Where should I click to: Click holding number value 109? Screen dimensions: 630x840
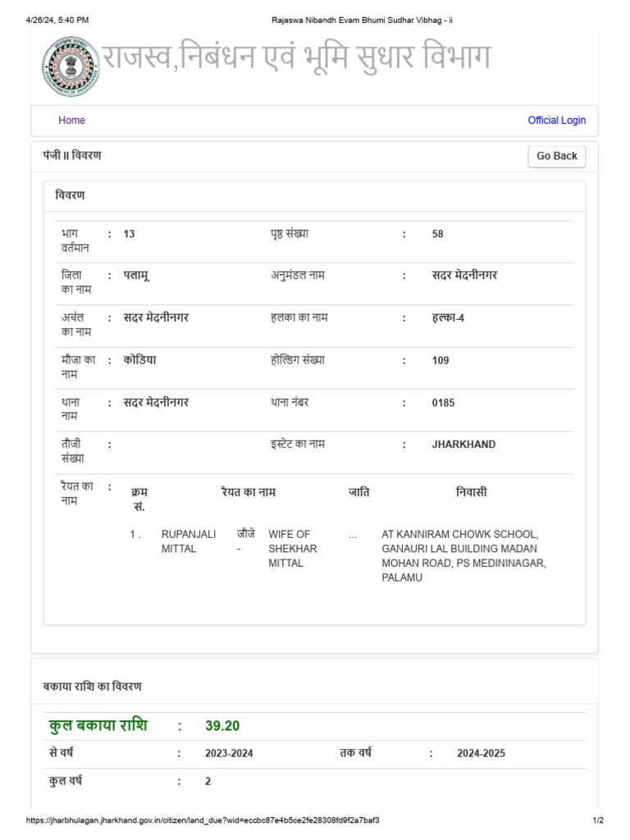[x=441, y=360]
